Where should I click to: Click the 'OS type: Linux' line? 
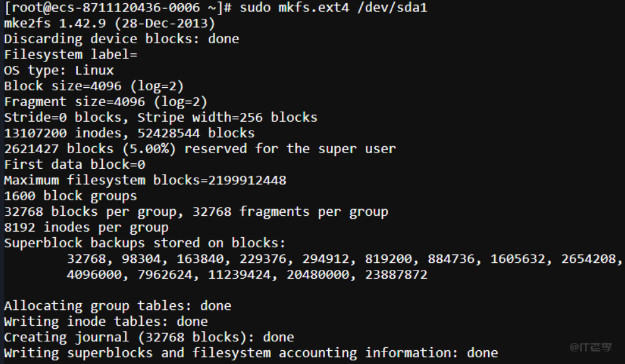click(x=59, y=70)
